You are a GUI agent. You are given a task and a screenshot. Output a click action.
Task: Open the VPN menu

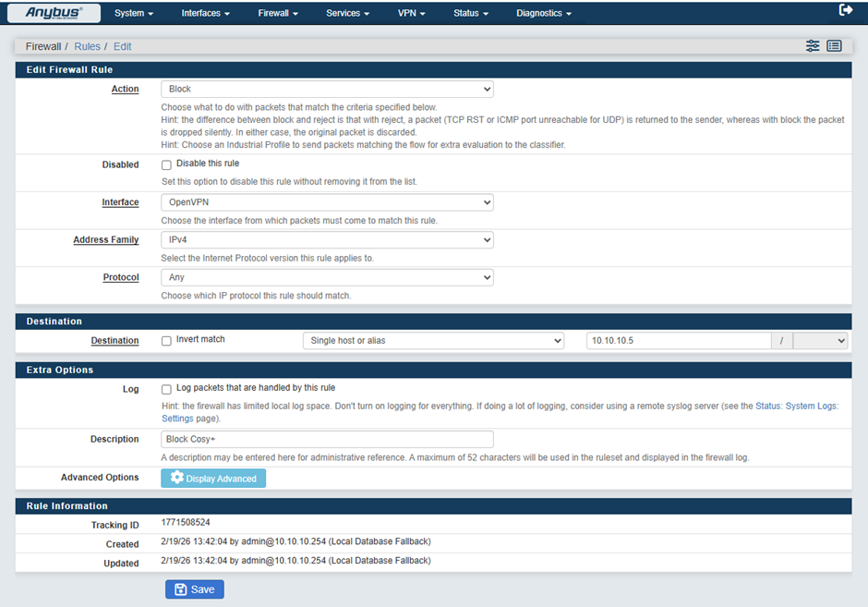pos(411,14)
